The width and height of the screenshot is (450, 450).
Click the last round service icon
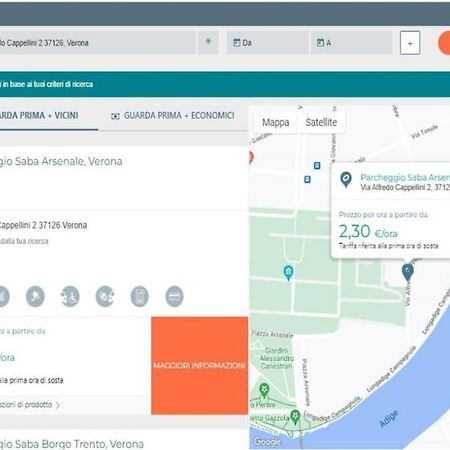click(174, 296)
